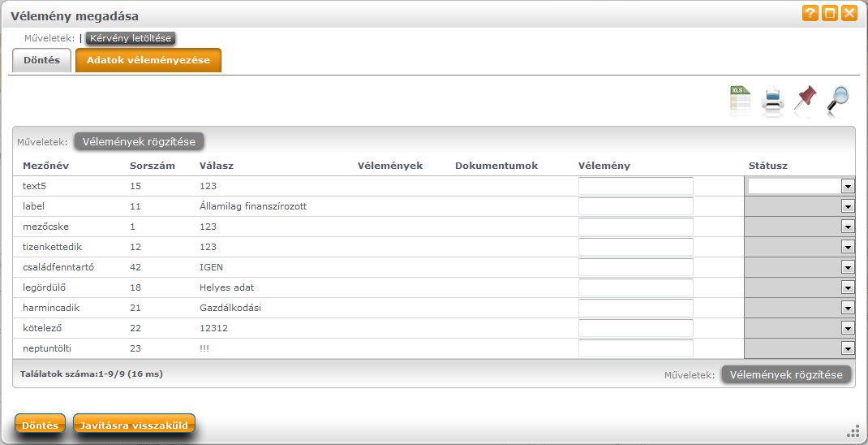868x445 pixels.
Task: Click Javításra visszaküld
Action: coord(134,426)
